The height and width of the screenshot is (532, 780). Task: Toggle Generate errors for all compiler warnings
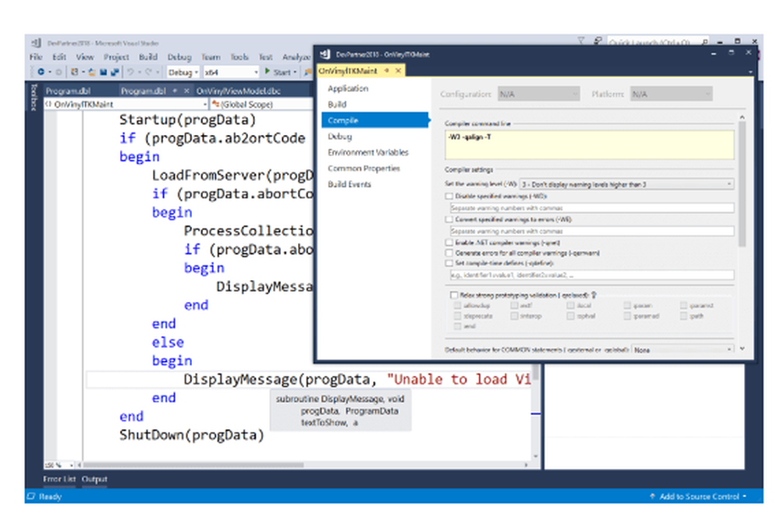[449, 253]
